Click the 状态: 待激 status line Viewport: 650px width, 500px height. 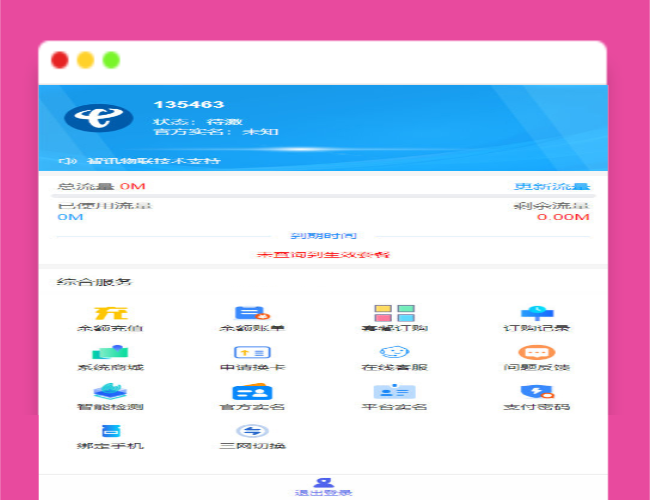coord(198,122)
